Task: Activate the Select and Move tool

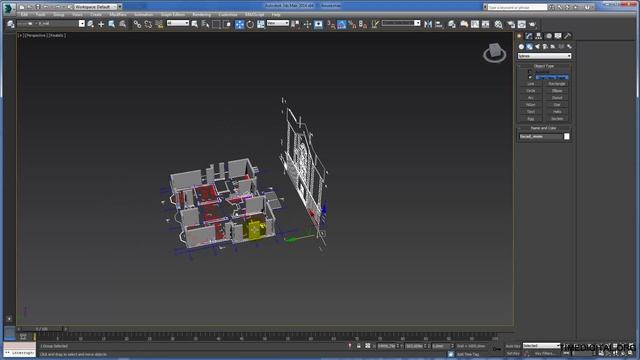Action: [239, 24]
